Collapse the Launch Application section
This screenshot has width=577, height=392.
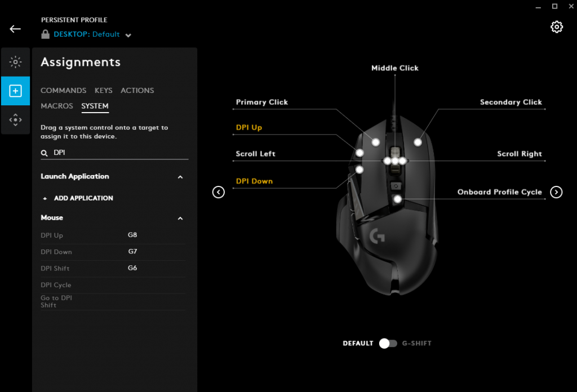(180, 177)
